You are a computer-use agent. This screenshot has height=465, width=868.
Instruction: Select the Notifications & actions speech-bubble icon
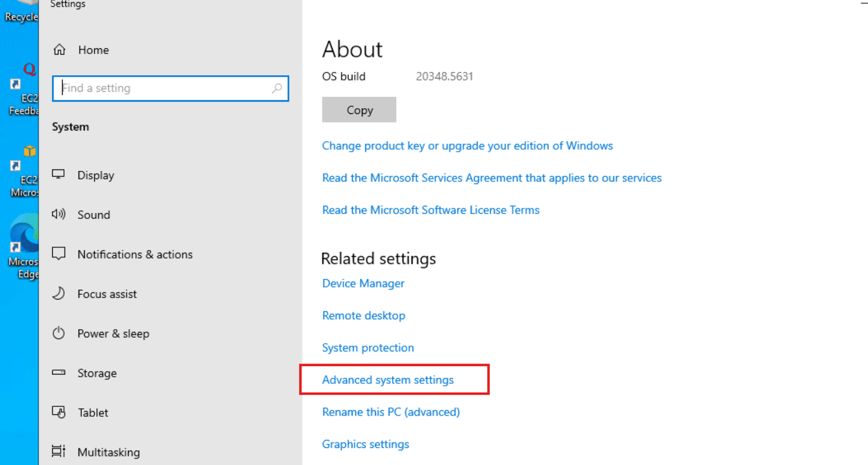59,254
